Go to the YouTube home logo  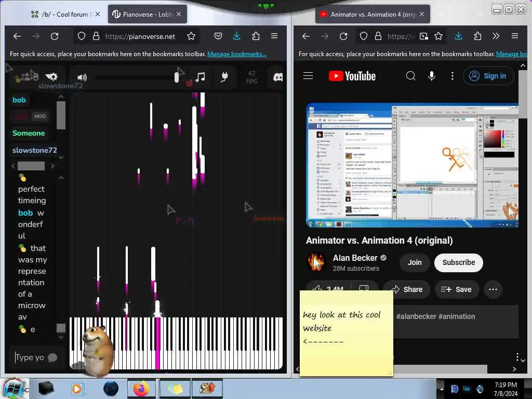pyautogui.click(x=352, y=76)
